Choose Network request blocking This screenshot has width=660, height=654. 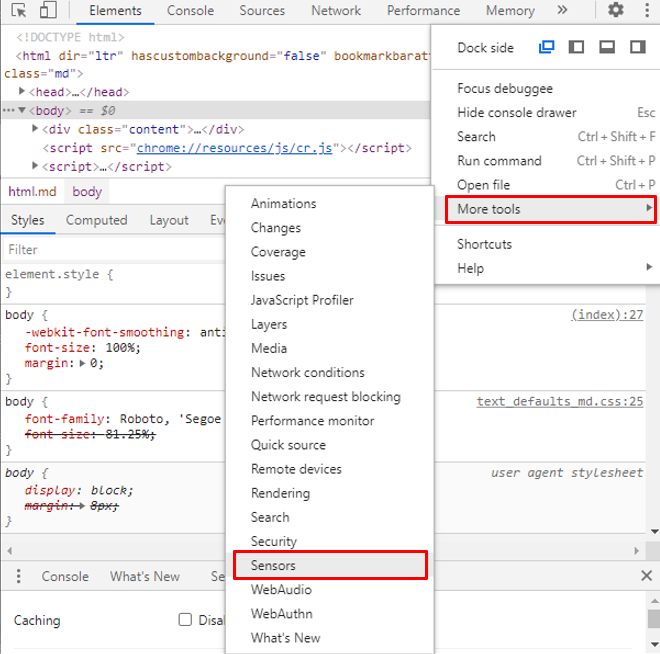tap(330, 396)
